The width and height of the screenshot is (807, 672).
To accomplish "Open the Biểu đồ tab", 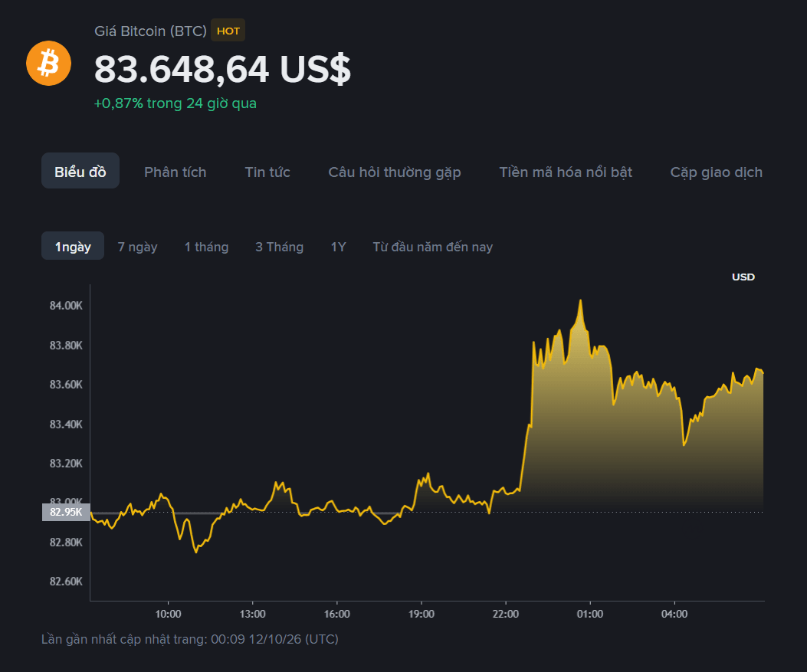I will [x=80, y=172].
